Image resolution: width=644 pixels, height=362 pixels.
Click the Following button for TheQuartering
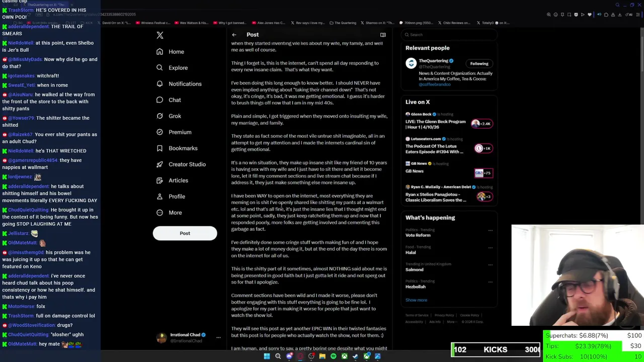pyautogui.click(x=479, y=63)
